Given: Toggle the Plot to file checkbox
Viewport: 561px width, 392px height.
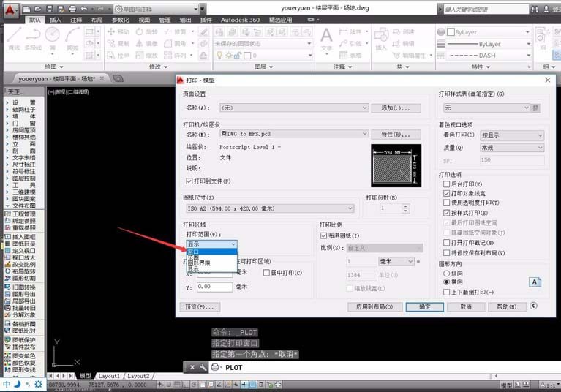Looking at the screenshot, I should coord(189,181).
